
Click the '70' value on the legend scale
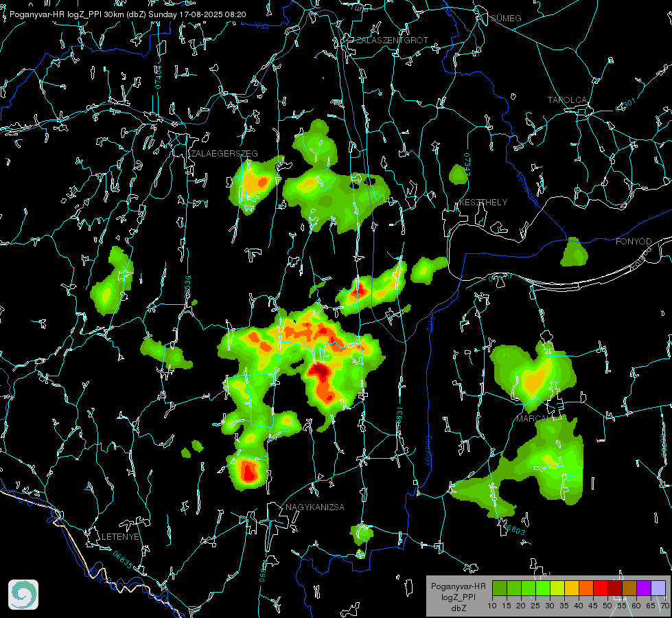coord(664,606)
